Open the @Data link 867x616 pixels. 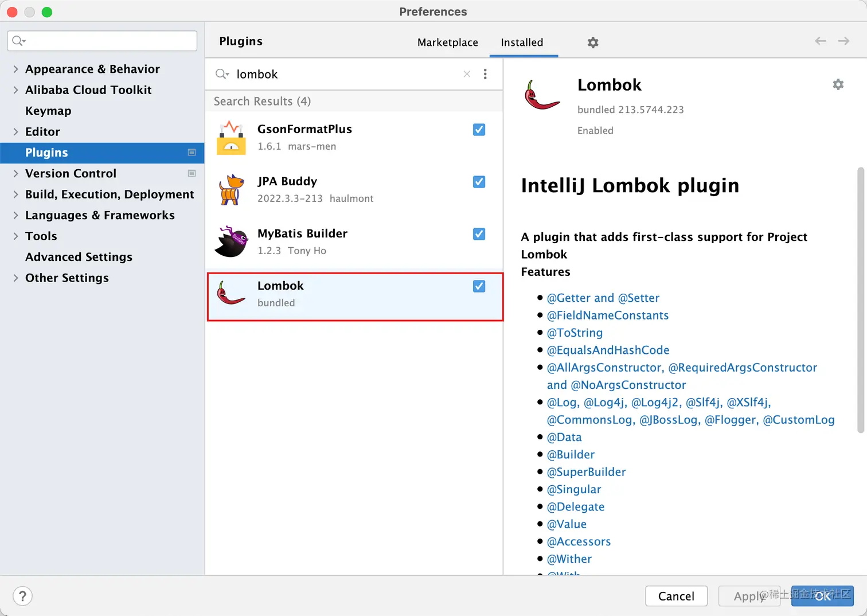point(564,437)
